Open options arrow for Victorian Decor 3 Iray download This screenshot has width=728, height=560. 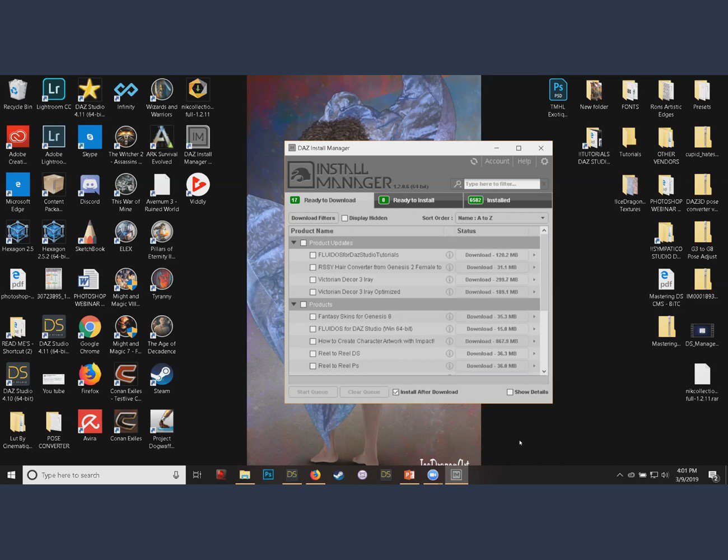[534, 279]
